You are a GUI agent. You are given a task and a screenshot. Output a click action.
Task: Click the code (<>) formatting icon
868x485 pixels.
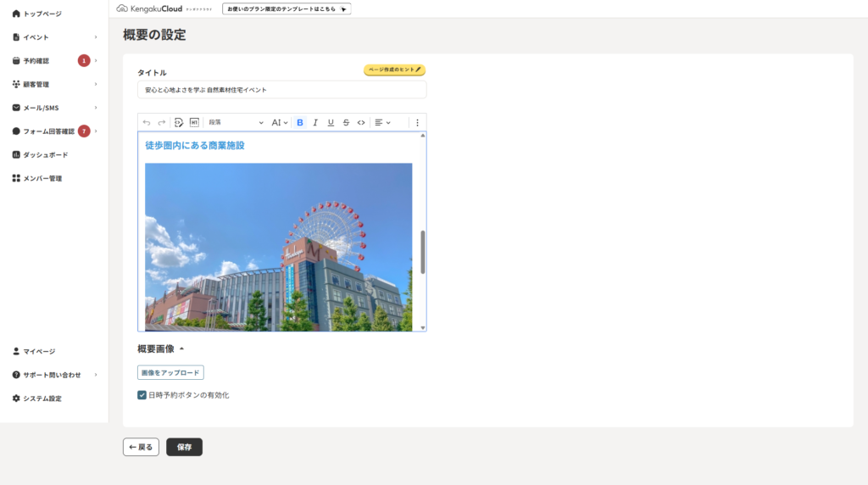point(361,123)
